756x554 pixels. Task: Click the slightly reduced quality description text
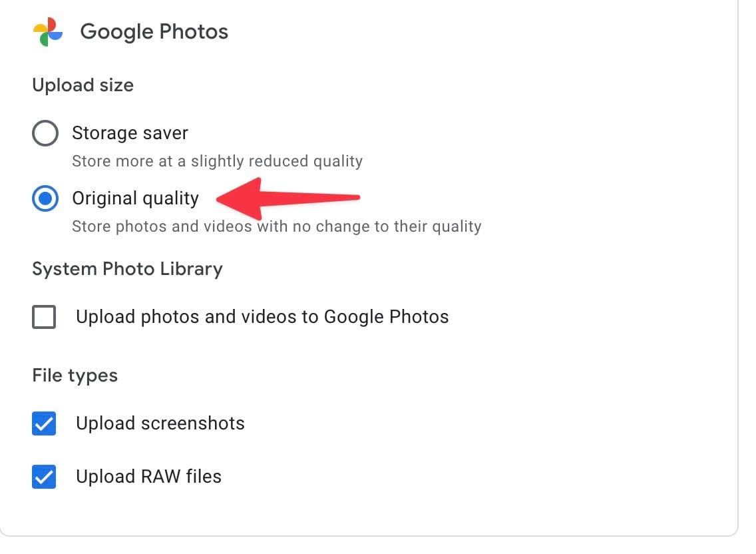(217, 160)
